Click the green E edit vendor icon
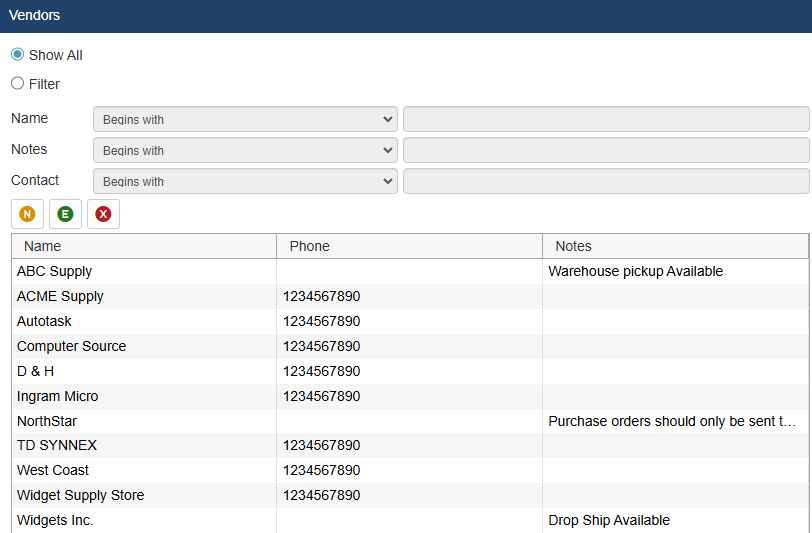Image resolution: width=812 pixels, height=533 pixels. (65, 214)
